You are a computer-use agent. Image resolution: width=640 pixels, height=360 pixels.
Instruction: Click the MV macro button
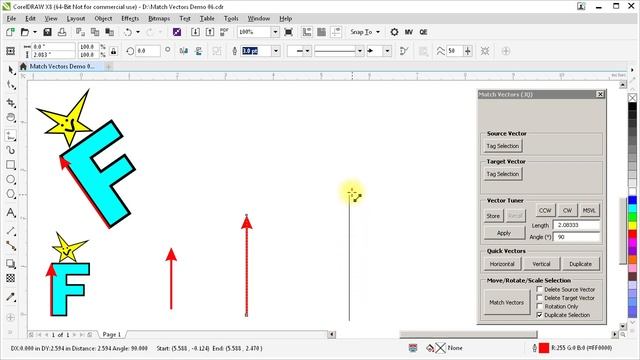click(409, 32)
